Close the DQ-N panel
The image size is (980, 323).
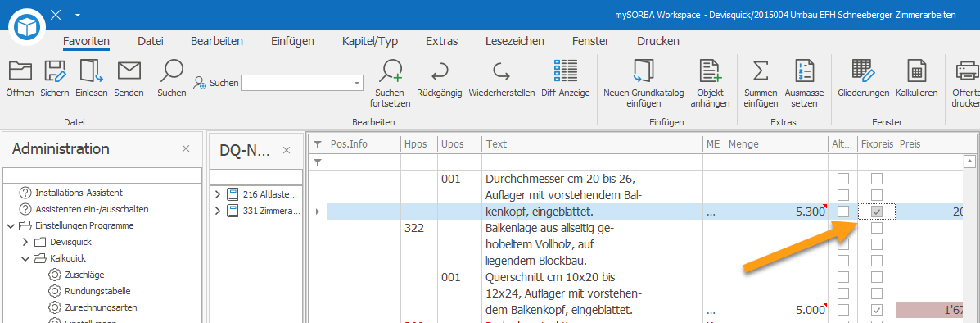click(x=287, y=150)
